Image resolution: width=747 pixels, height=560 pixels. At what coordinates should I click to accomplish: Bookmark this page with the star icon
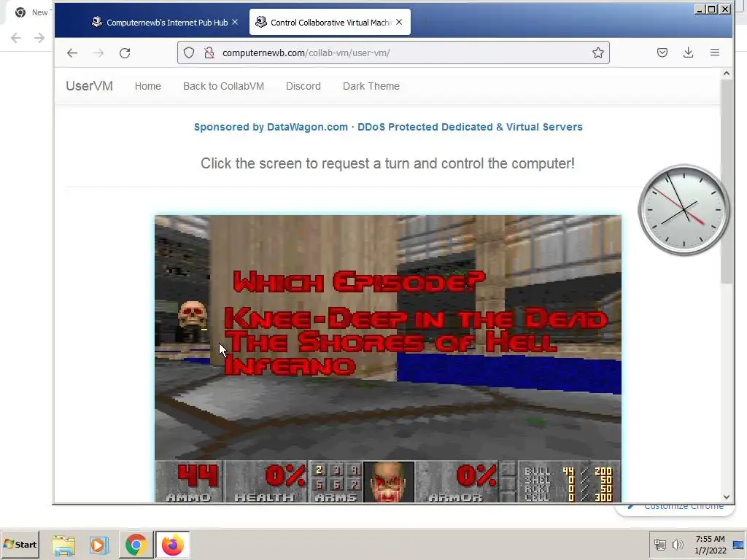click(598, 52)
